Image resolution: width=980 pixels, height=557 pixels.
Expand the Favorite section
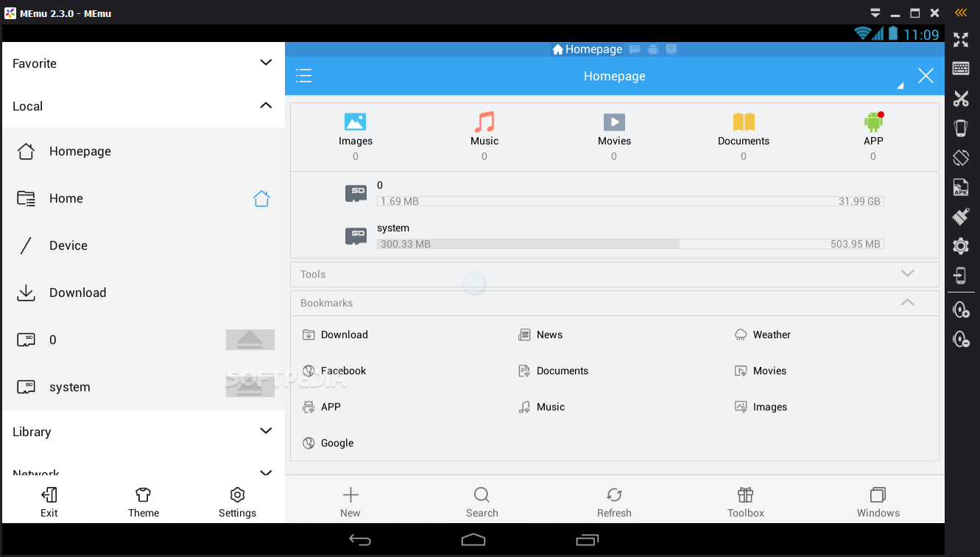pyautogui.click(x=144, y=63)
